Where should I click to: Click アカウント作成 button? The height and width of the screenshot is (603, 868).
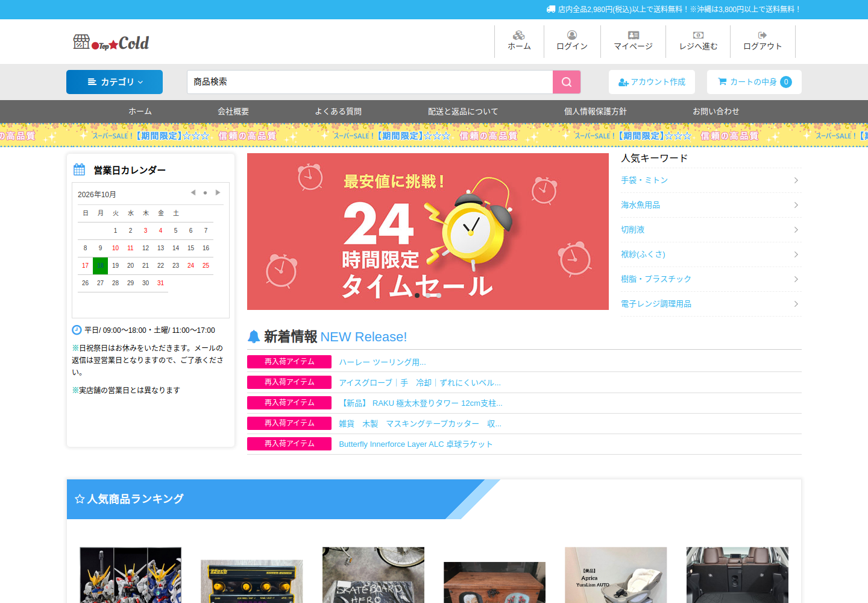coord(652,82)
